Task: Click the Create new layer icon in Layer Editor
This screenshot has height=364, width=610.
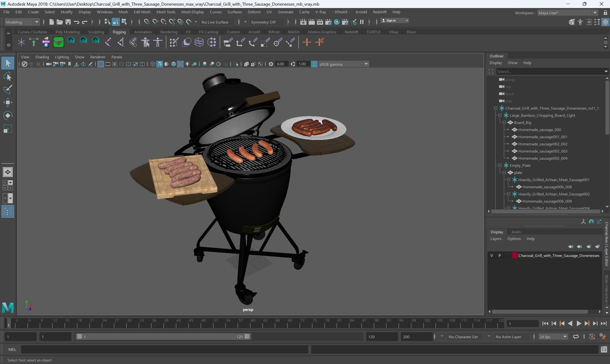Action: click(x=589, y=246)
